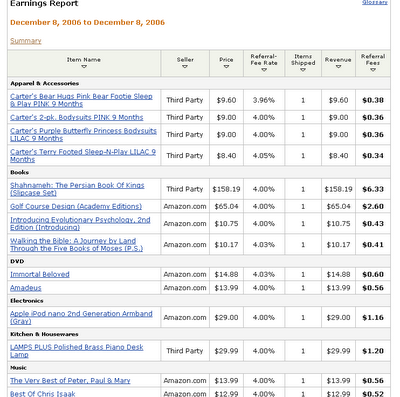Sort by Seller column arrow
The height and width of the screenshot is (397, 400).
tap(185, 67)
